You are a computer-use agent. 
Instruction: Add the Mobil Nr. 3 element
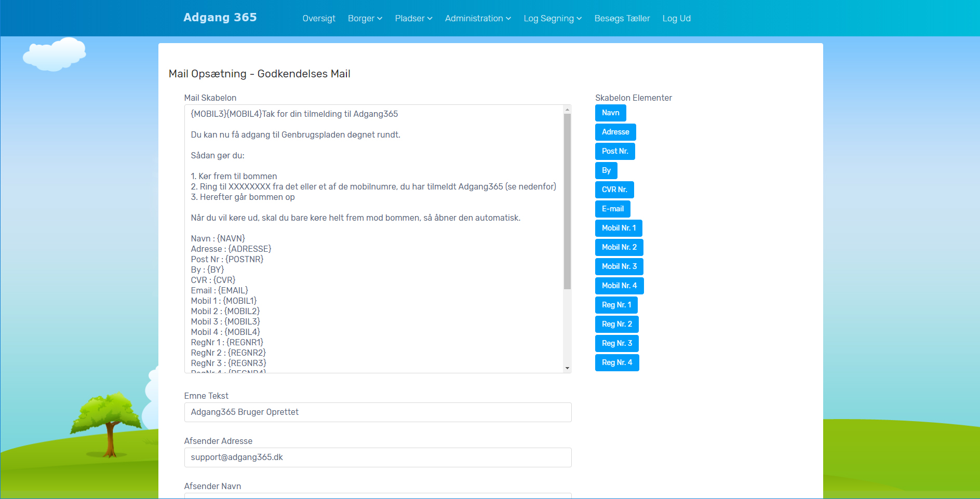coord(619,266)
